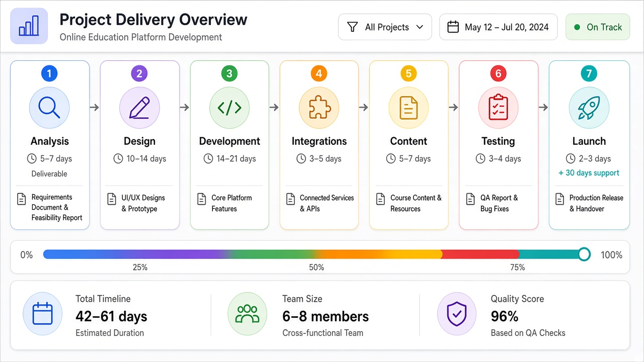Image resolution: width=644 pixels, height=362 pixels.
Task: Click the 6–8 members team value
Action: 326,317
